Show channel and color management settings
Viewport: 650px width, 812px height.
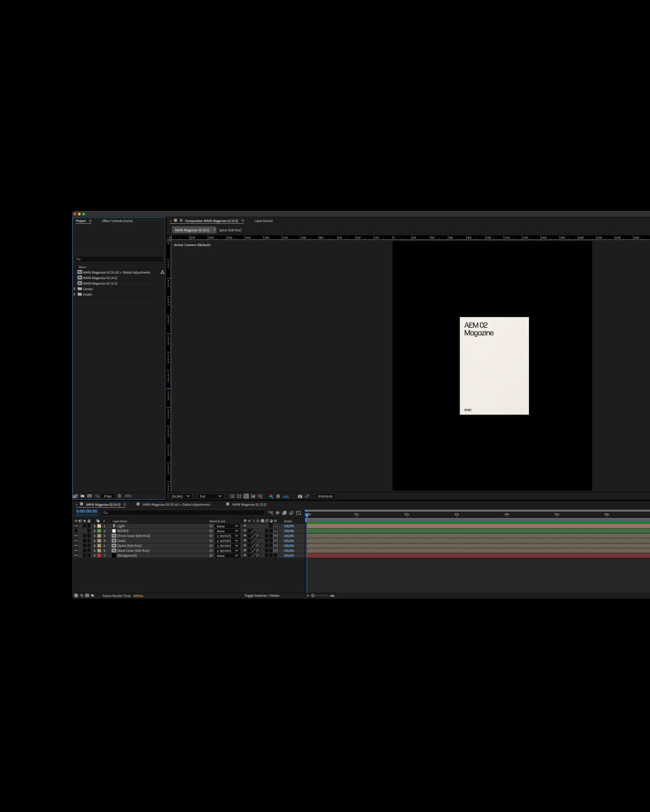coord(271,496)
